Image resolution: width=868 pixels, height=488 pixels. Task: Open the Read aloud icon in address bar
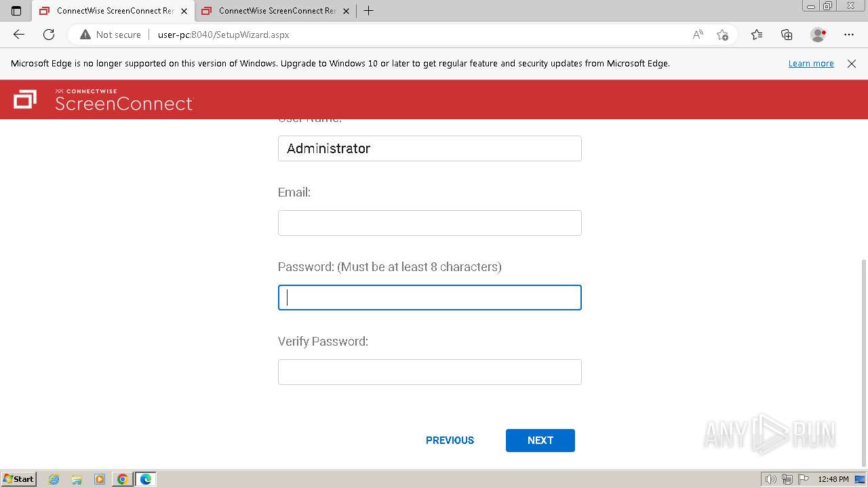point(698,35)
